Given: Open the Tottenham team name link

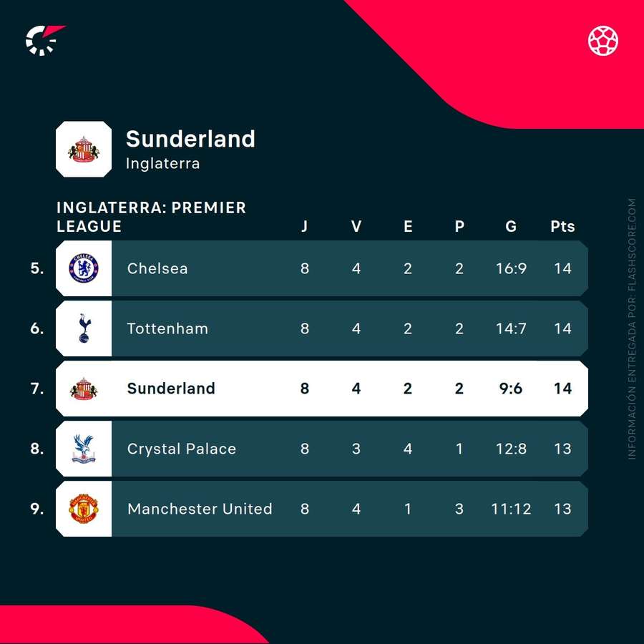Looking at the screenshot, I should point(167,328).
